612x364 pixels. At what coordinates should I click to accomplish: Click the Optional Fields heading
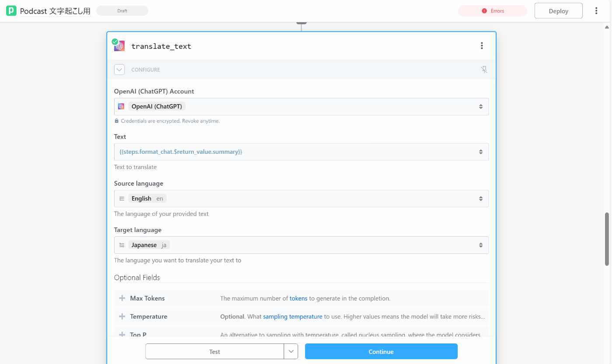pyautogui.click(x=137, y=277)
